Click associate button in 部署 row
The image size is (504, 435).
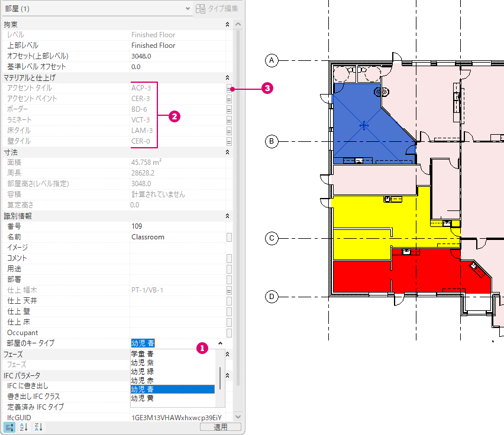(x=229, y=280)
